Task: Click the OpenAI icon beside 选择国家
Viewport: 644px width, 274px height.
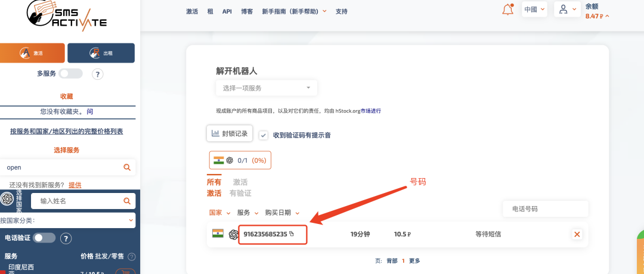Action: 7,199
